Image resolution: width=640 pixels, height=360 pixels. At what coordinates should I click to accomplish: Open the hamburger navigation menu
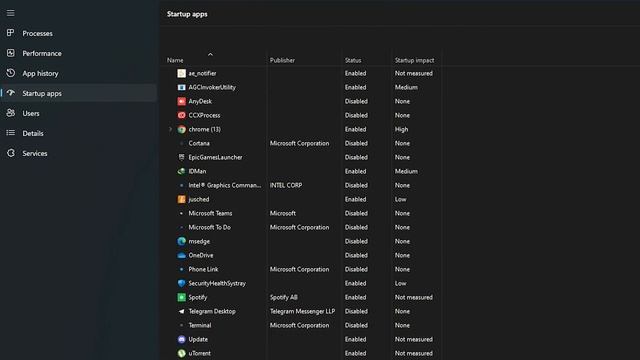(x=11, y=13)
